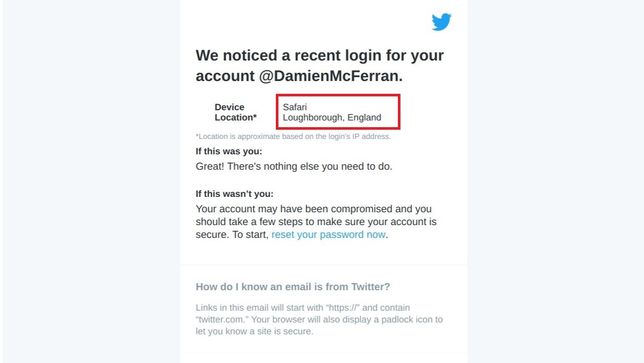This screenshot has height=363, width=644.
Task: Select the "Device" label
Action: 229,107
